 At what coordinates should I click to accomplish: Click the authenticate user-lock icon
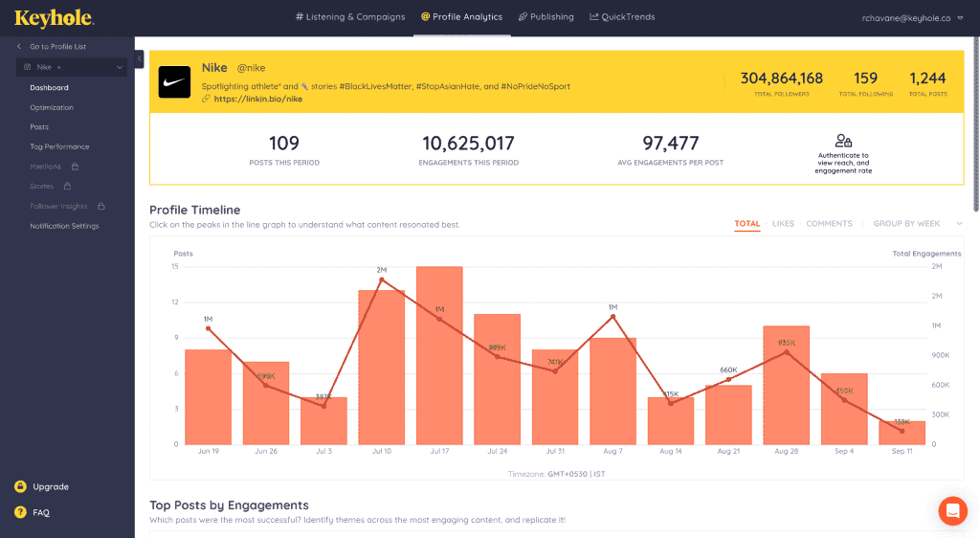pyautogui.click(x=843, y=141)
